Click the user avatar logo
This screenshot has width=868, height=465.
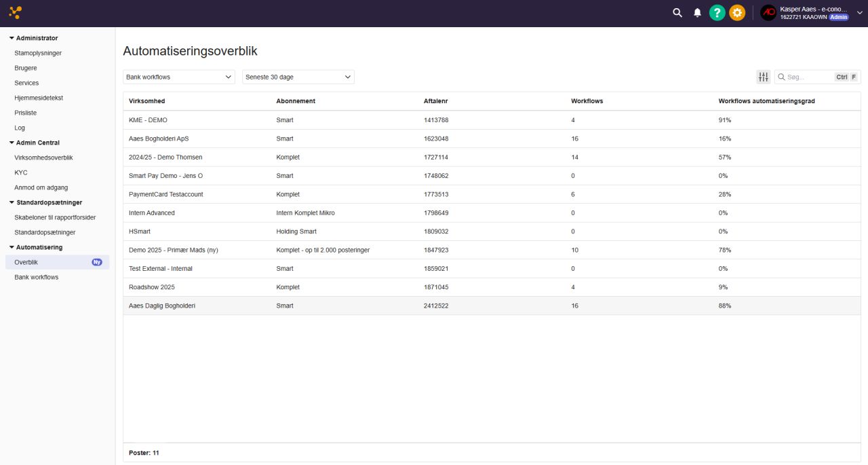768,13
